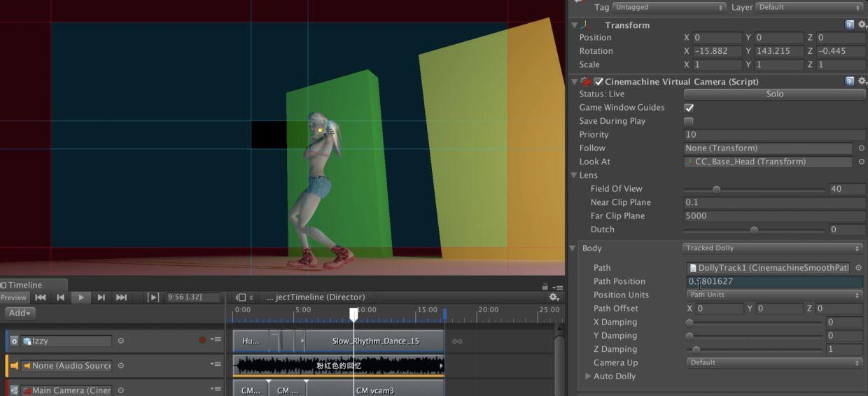Enable recording on the Izzy track

[202, 340]
